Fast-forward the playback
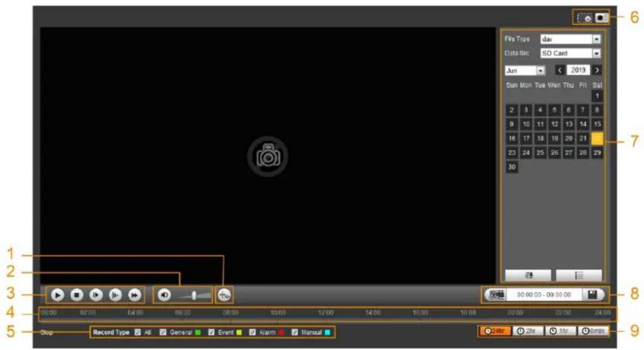644x350 pixels. coord(134,295)
